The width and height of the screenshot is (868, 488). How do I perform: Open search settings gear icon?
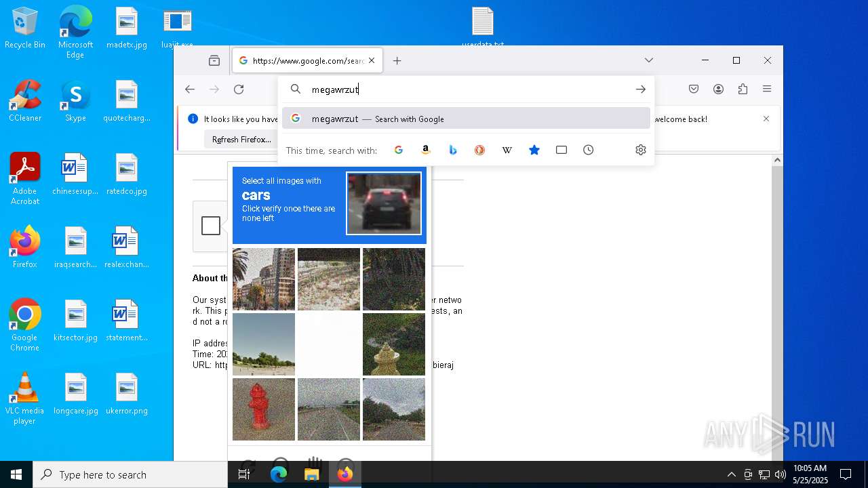[x=641, y=150]
